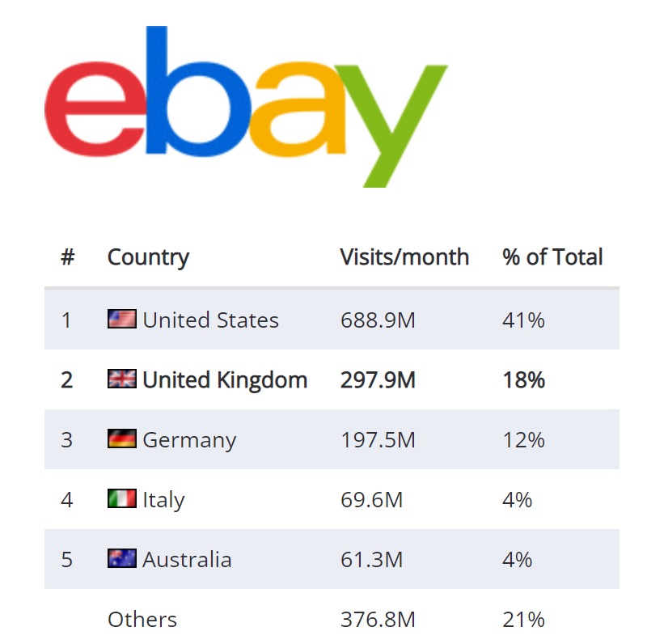This screenshot has width=647, height=644.
Task: Click the Germany flag icon
Action: 122,439
